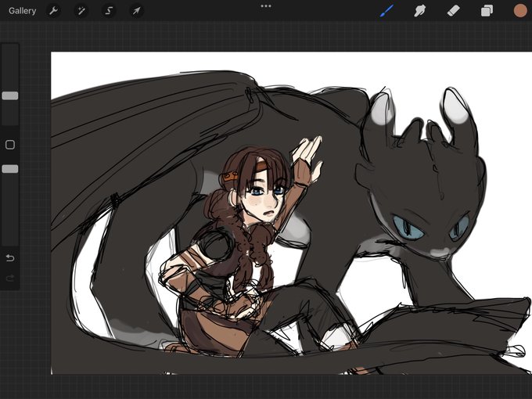This screenshot has height=399, width=532.
Task: Tap the square modify button in the sidebar
Action: pos(10,145)
